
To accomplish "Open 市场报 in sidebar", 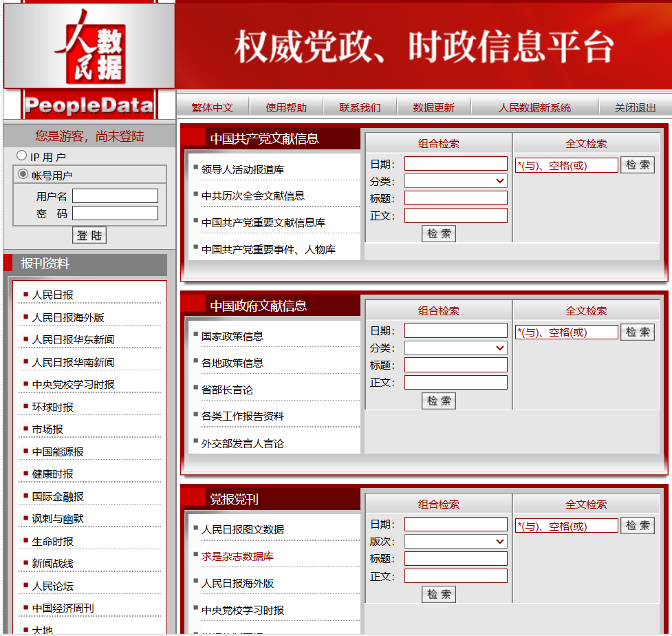I will coord(47,430).
